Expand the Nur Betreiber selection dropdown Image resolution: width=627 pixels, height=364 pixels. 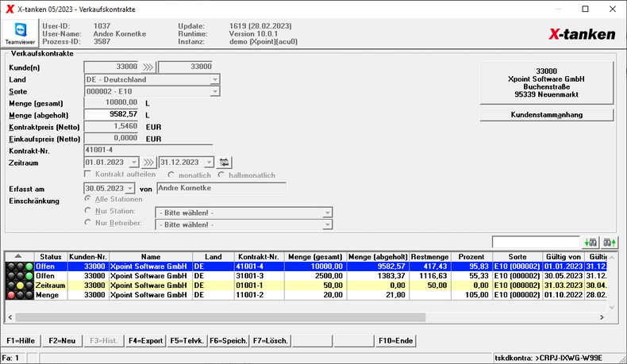[x=327, y=225]
